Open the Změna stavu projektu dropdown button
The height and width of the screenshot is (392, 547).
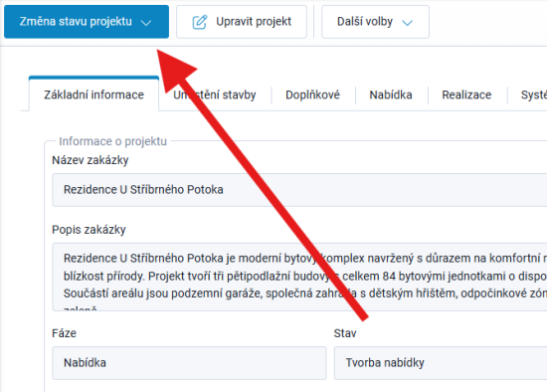(x=87, y=22)
